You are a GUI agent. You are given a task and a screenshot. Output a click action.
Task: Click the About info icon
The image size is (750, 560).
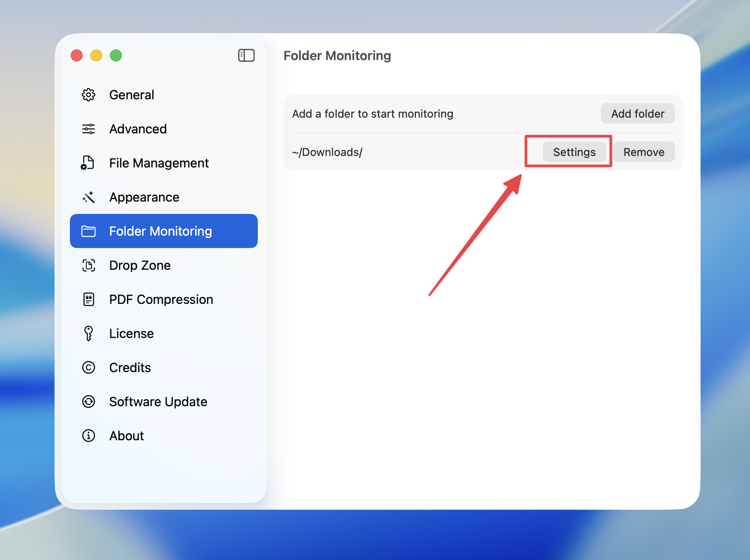[89, 436]
